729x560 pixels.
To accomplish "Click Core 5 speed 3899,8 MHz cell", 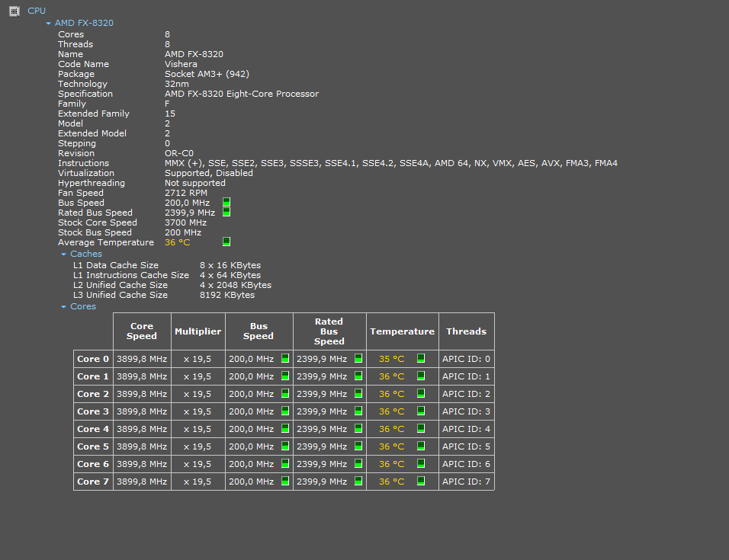I will [x=142, y=446].
